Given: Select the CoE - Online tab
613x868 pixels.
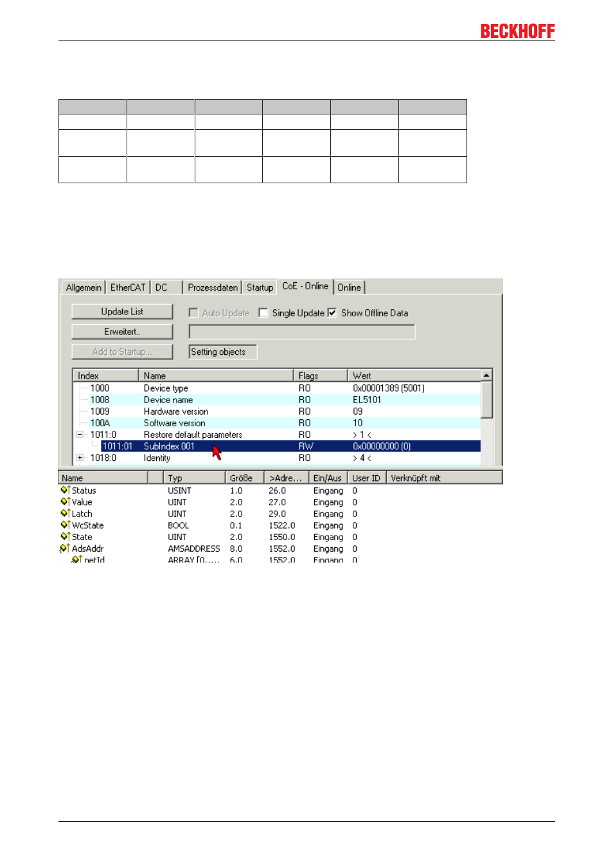Looking at the screenshot, I should [305, 286].
